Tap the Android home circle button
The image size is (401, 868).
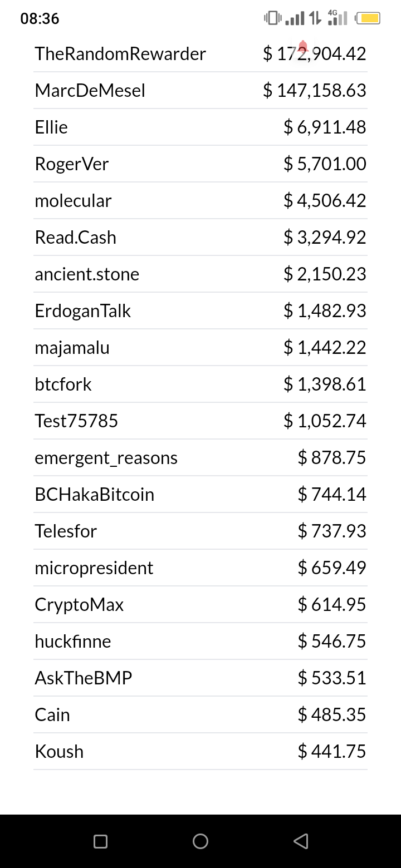tap(200, 841)
